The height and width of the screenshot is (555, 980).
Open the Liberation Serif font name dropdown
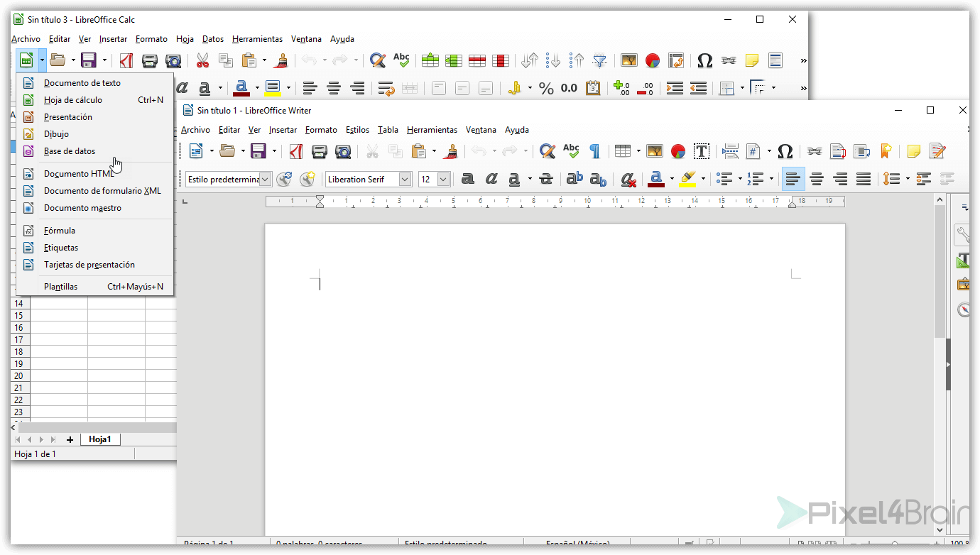coord(405,180)
